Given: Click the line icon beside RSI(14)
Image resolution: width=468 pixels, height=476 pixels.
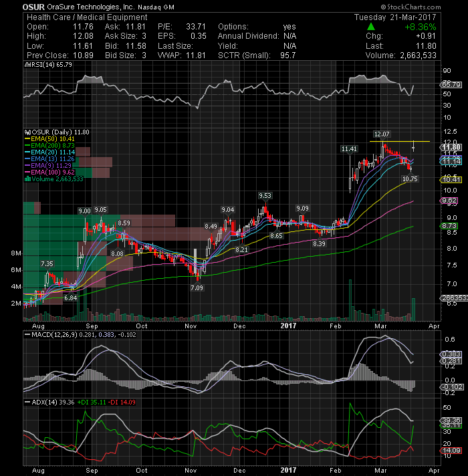Looking at the screenshot, I should tap(27, 65).
